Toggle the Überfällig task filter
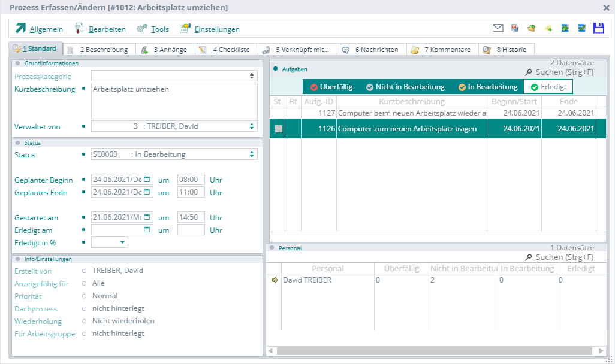The height and width of the screenshot is (364, 615). pyautogui.click(x=331, y=87)
